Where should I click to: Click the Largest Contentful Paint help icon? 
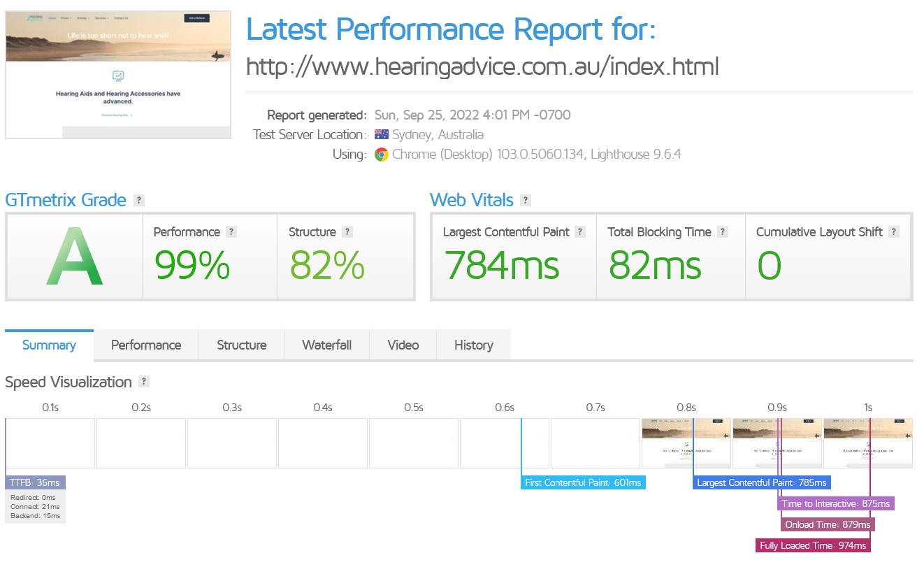coord(579,232)
